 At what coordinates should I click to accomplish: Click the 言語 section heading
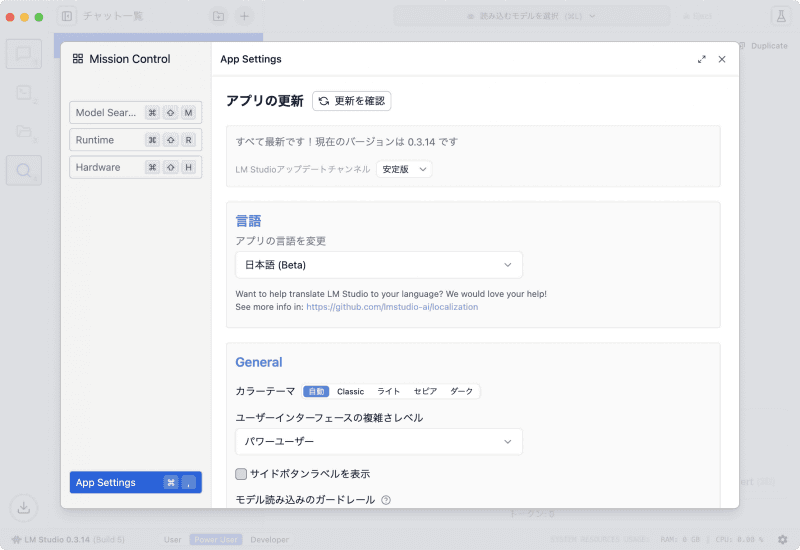click(x=248, y=221)
